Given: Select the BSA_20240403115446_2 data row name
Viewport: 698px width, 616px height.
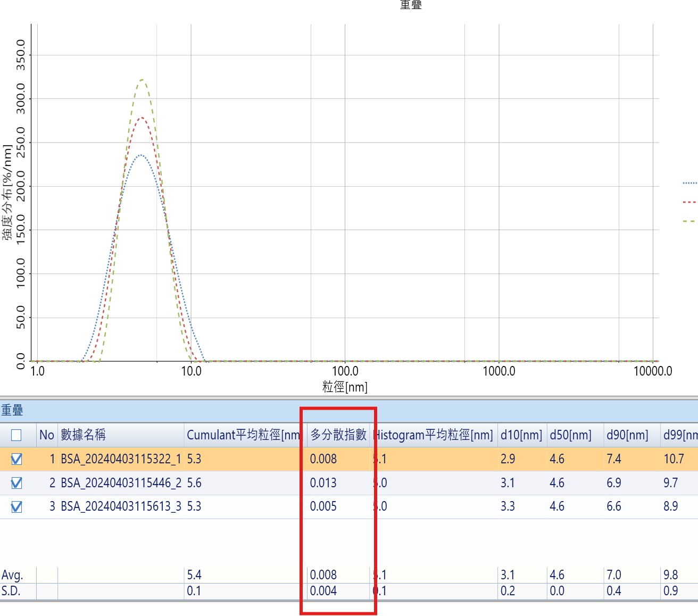Looking at the screenshot, I should click(x=121, y=483).
